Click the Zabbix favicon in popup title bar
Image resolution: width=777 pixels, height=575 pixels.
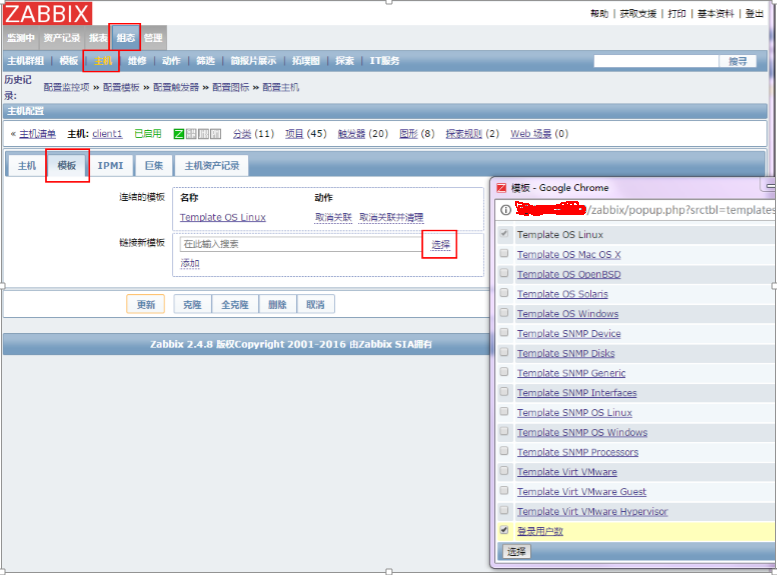(x=501, y=188)
